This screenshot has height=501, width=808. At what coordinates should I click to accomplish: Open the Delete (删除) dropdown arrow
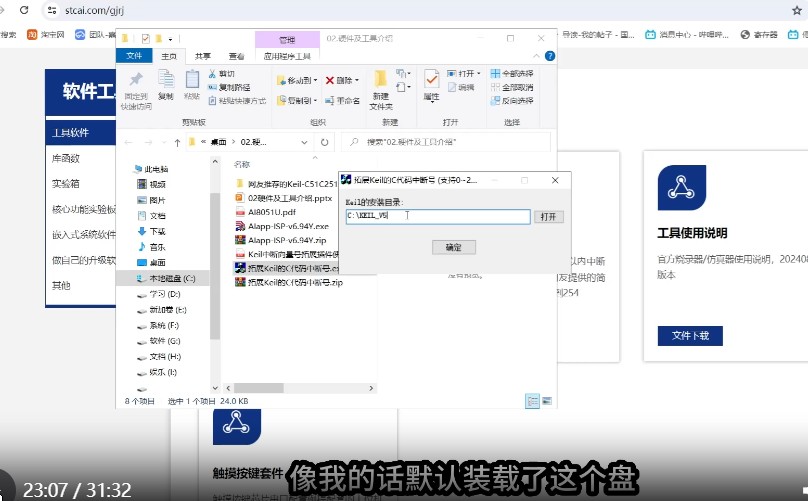coord(357,80)
